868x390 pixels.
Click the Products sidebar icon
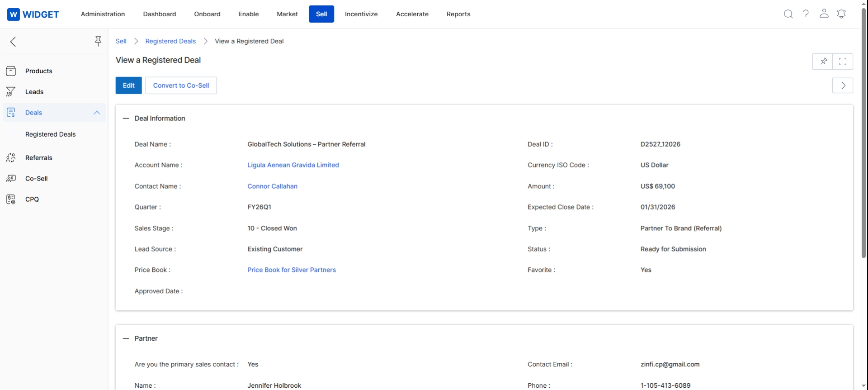click(x=11, y=71)
